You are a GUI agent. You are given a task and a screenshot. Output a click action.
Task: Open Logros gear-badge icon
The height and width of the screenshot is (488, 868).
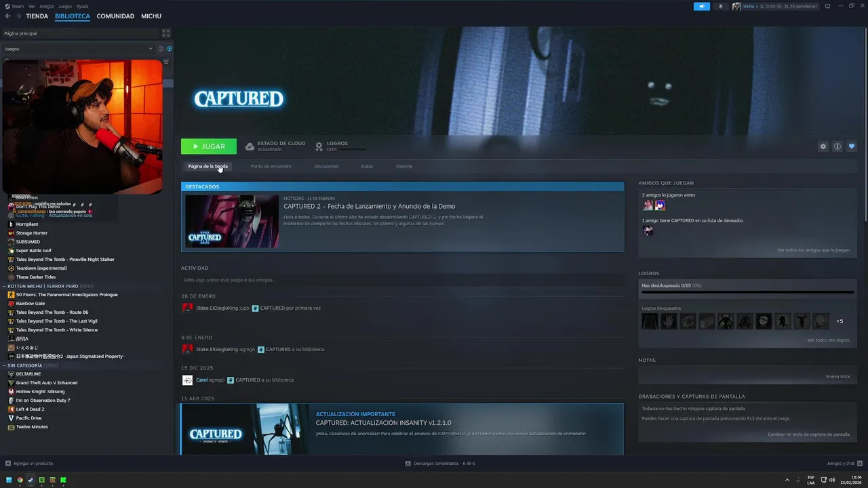tap(319, 146)
